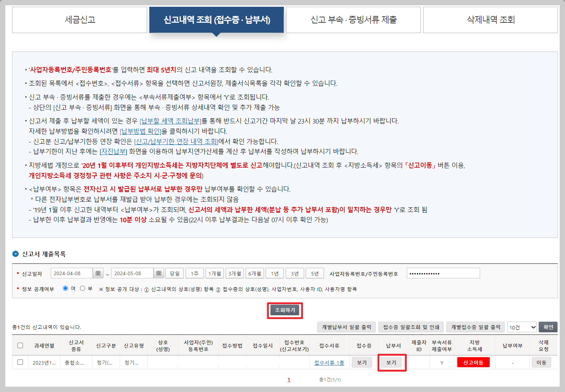Click the 신고서 제출목록 section heading
Image resolution: width=565 pixels, height=392 pixels.
(44, 254)
